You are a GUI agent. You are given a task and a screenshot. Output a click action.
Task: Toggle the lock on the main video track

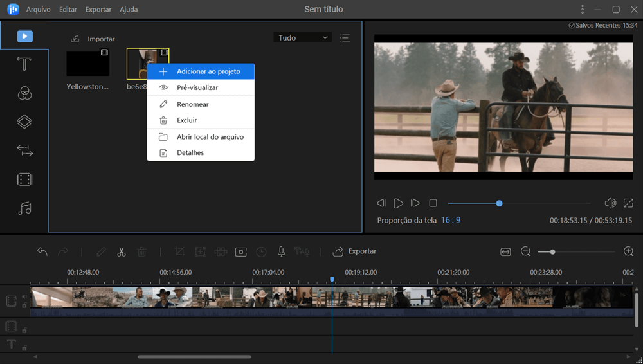24,305
